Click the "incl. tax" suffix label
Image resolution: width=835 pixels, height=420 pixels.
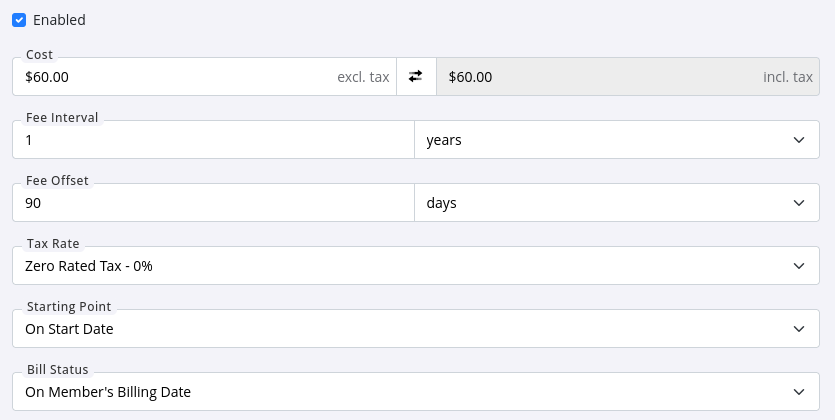coord(788,76)
